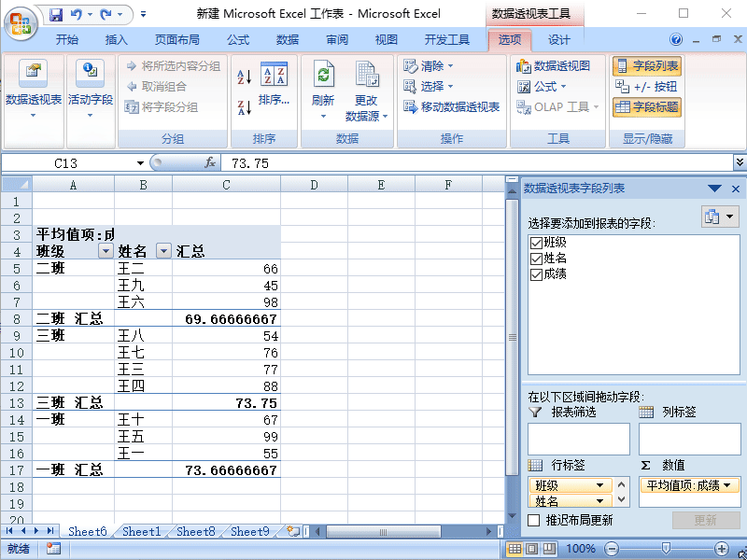Undo the last action
747x560 pixels.
pos(77,15)
